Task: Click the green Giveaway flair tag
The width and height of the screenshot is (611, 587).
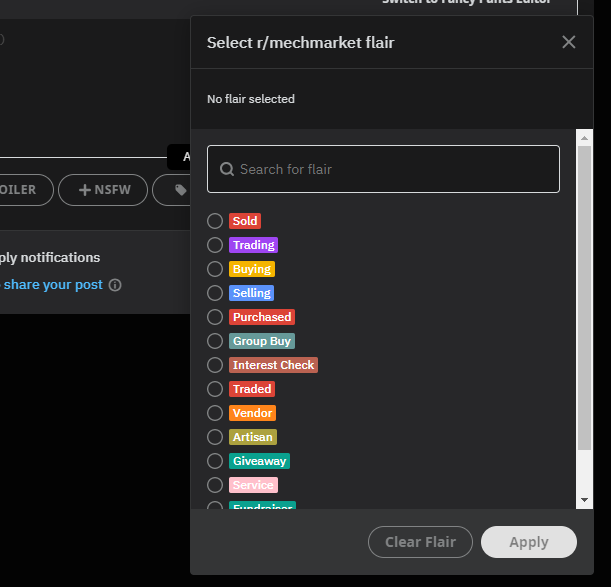Action: [x=260, y=461]
